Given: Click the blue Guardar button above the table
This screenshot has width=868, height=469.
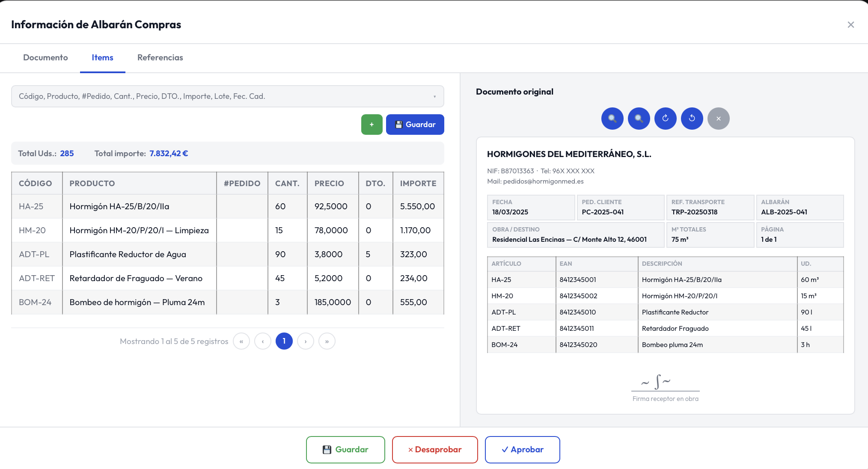Looking at the screenshot, I should (x=415, y=125).
